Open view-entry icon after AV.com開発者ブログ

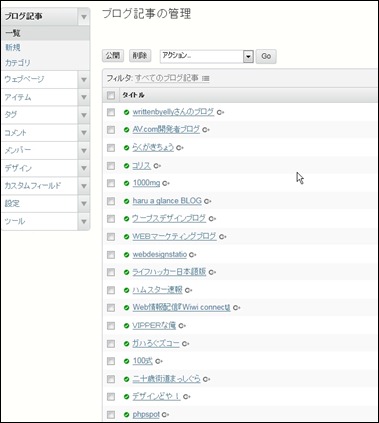206,130
